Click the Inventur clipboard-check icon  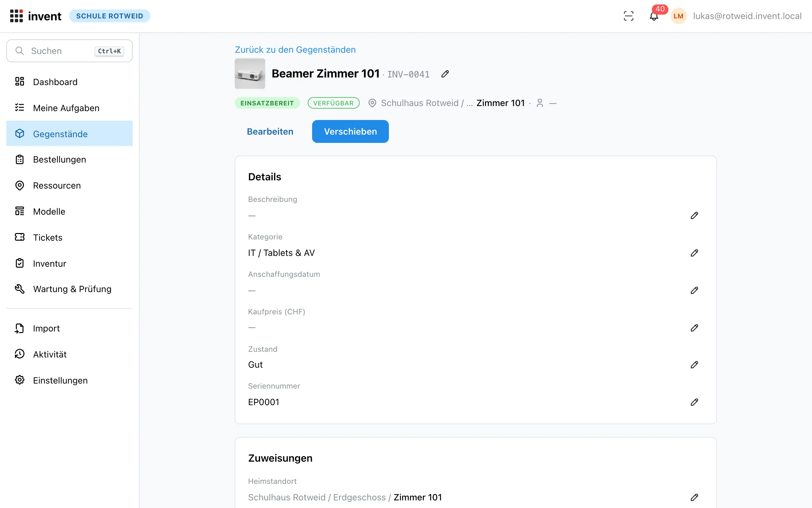tap(20, 263)
